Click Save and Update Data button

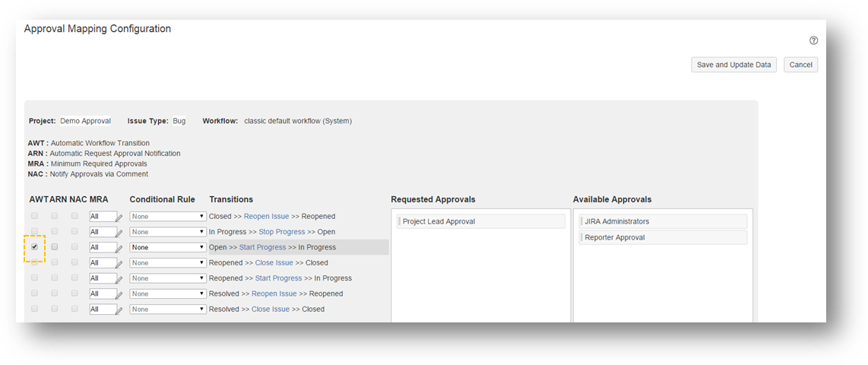coord(733,65)
